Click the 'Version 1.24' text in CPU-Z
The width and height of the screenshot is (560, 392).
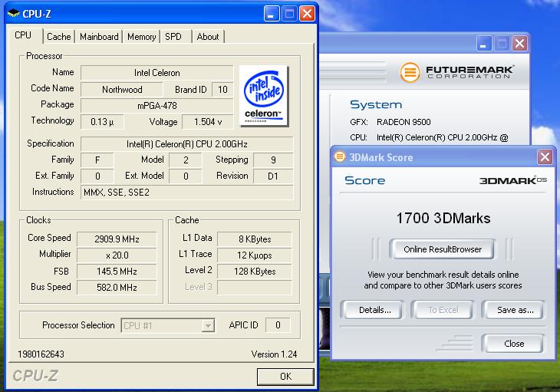click(274, 354)
